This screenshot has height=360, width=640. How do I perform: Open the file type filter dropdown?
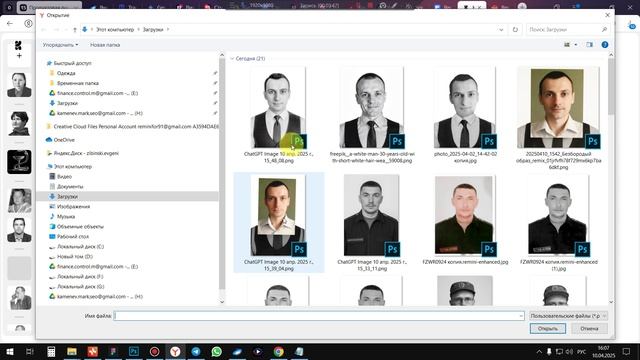click(568, 316)
